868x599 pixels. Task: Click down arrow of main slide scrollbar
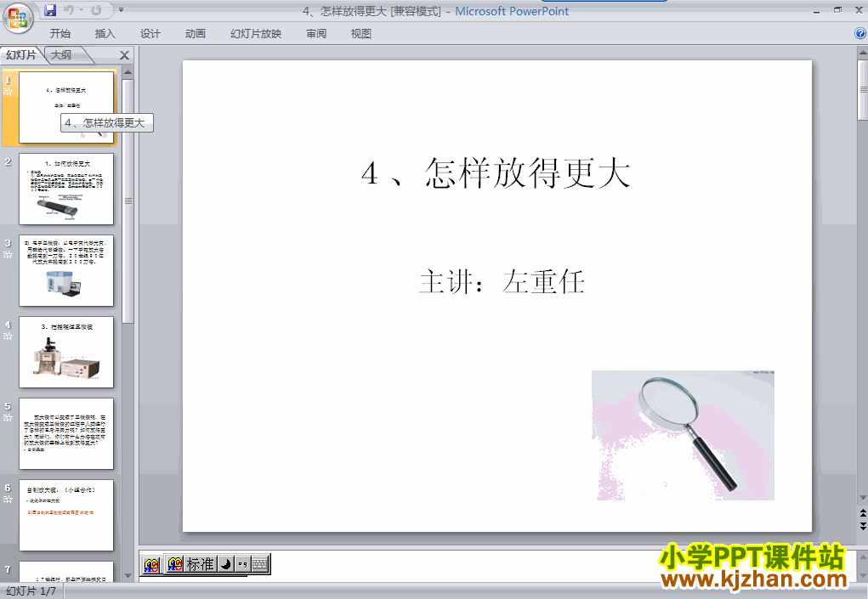click(862, 499)
